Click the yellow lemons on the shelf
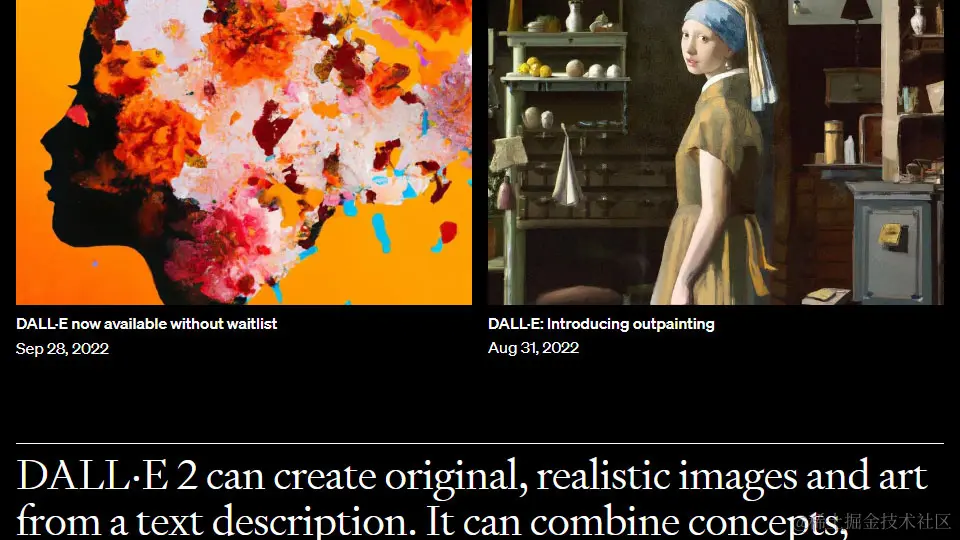The image size is (960, 540). point(534,67)
